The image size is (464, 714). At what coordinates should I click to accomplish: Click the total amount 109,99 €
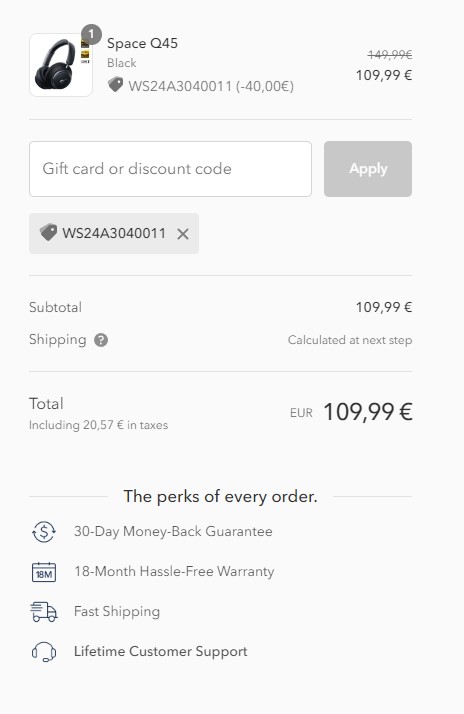tap(368, 412)
